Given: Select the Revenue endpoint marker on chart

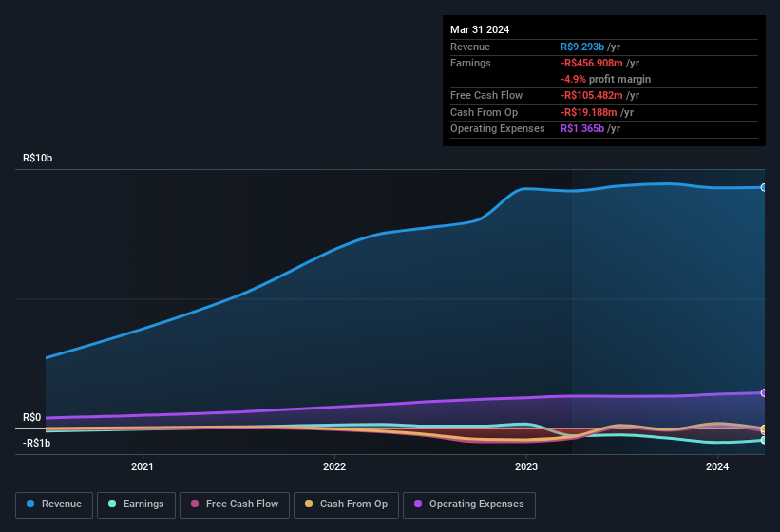Looking at the screenshot, I should coord(764,187).
